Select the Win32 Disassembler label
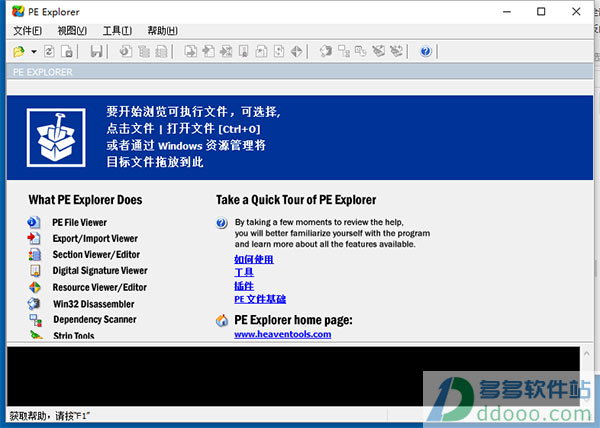Image resolution: width=600 pixels, height=428 pixels. [94, 304]
